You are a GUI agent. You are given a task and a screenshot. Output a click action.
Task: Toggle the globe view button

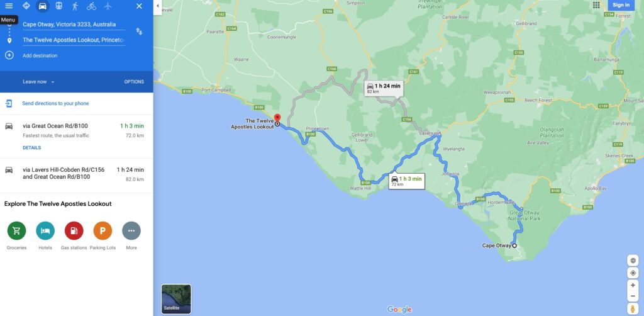click(x=633, y=261)
